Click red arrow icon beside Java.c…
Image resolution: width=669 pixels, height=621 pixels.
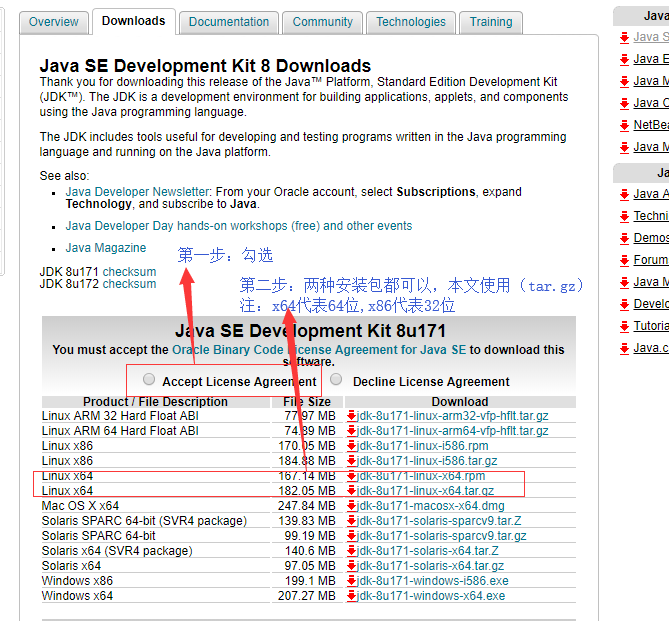tap(625, 349)
